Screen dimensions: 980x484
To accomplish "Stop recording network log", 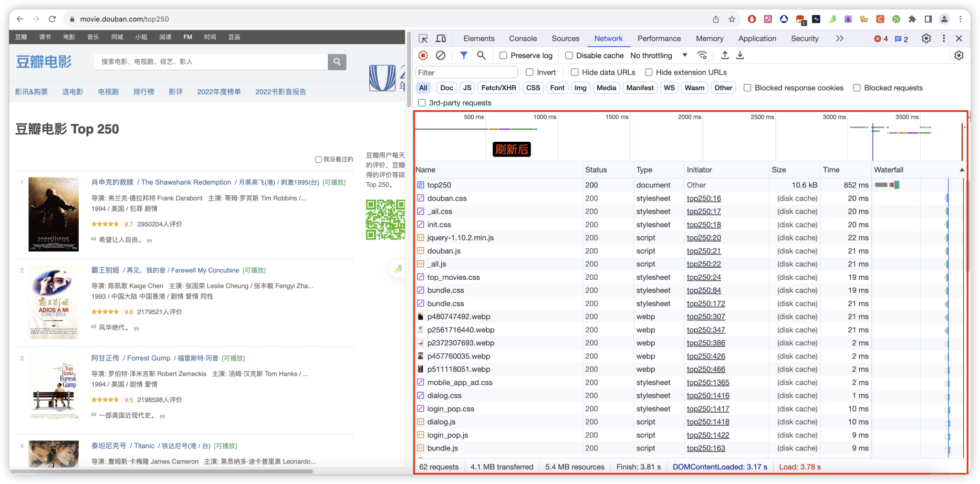I will click(423, 55).
